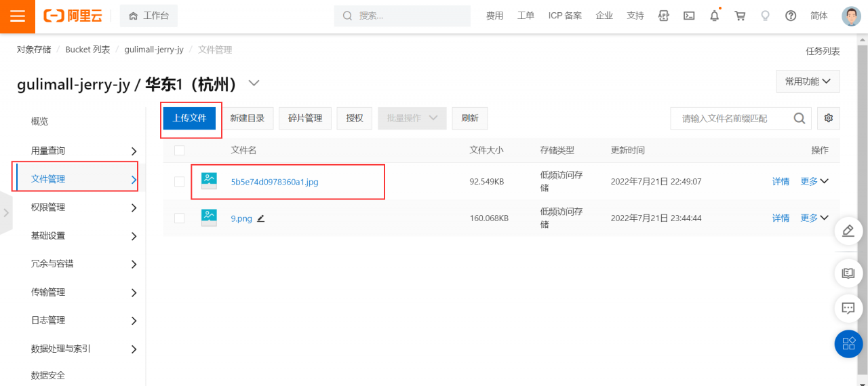Viewport: 868px width, 386px height.
Task: View 详情 of 9.png
Action: [781, 218]
